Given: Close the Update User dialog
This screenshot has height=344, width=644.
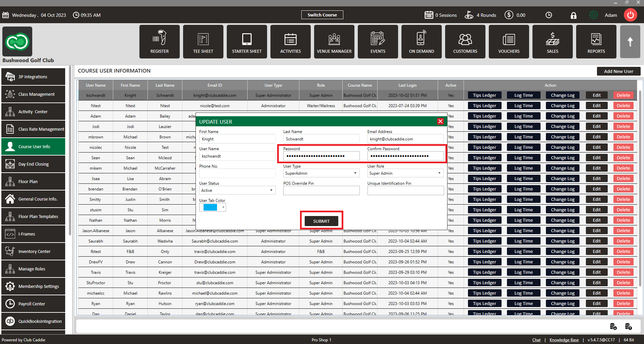Looking at the screenshot, I should click(440, 122).
